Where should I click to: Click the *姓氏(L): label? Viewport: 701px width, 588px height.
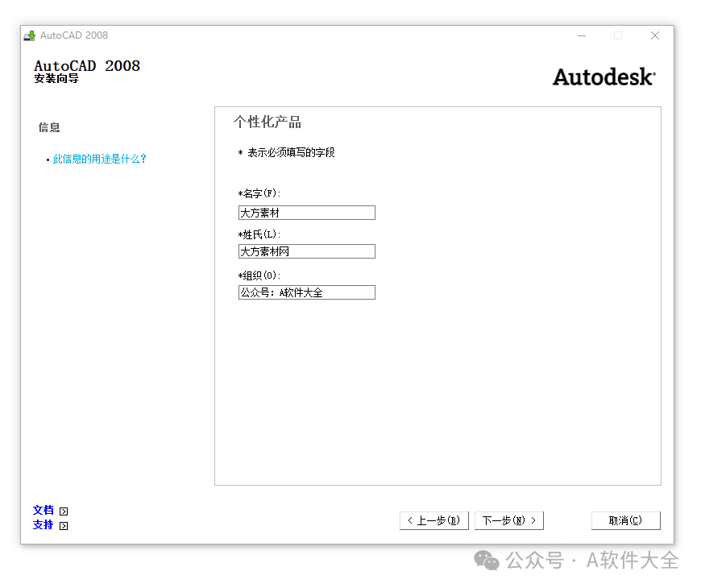pyautogui.click(x=259, y=234)
